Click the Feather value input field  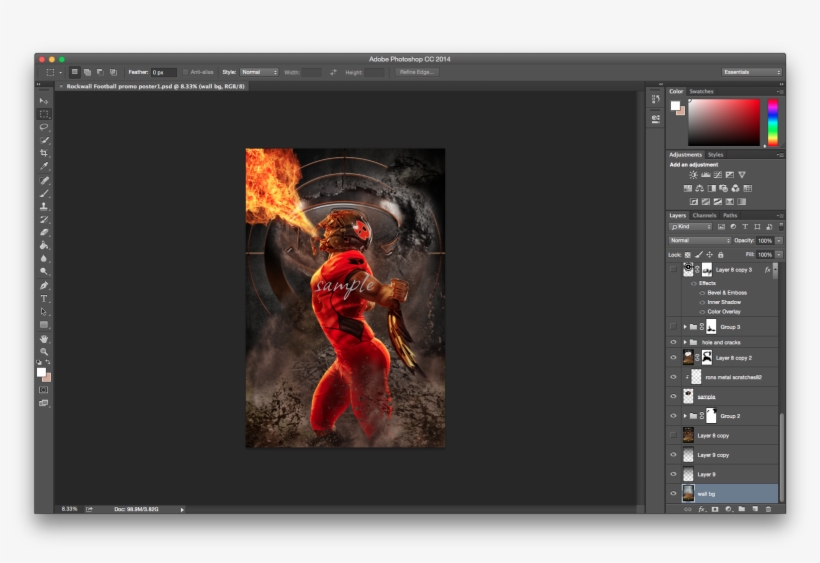(164, 72)
